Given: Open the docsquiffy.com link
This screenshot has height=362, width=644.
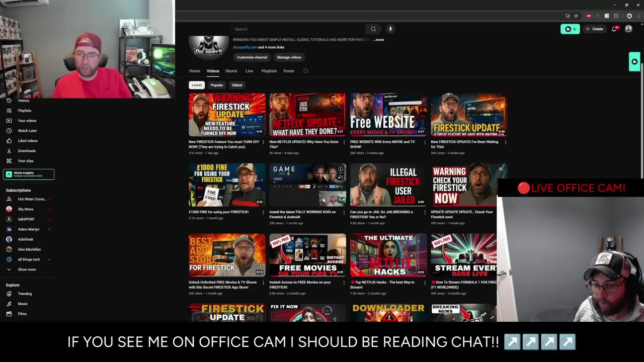Looking at the screenshot, I should (x=245, y=47).
